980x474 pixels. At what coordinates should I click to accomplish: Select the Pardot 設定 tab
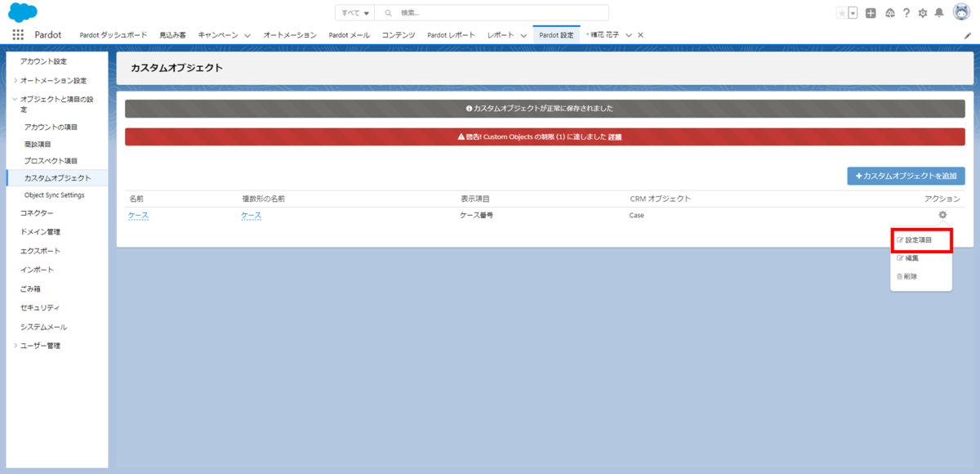pos(556,35)
